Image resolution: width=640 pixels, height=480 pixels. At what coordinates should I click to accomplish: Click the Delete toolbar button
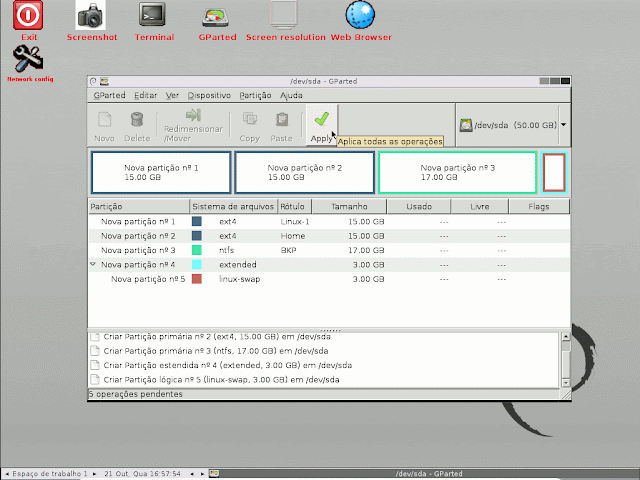point(137,127)
